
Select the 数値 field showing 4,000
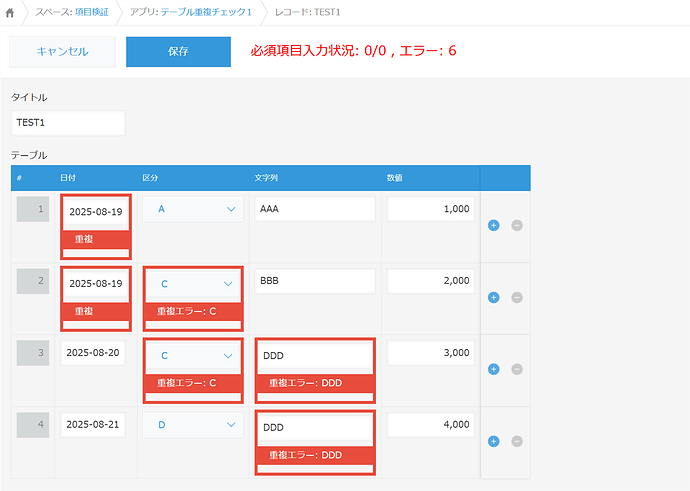pyautogui.click(x=430, y=425)
